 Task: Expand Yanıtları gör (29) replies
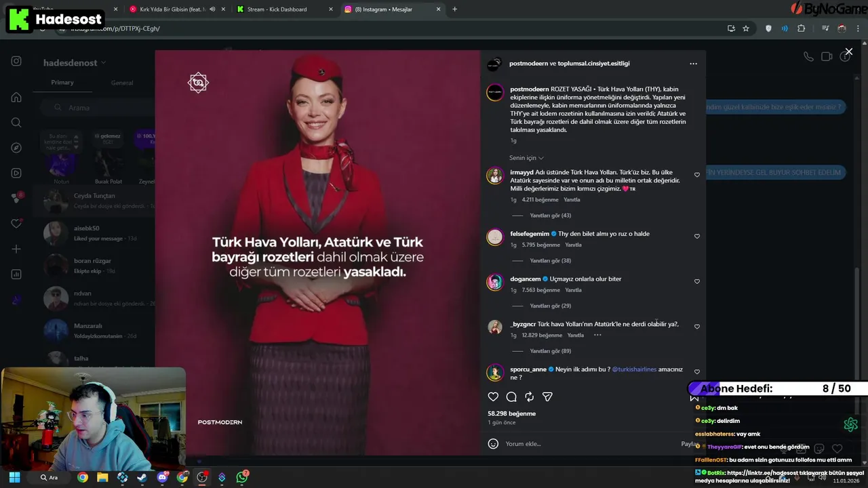(x=550, y=306)
